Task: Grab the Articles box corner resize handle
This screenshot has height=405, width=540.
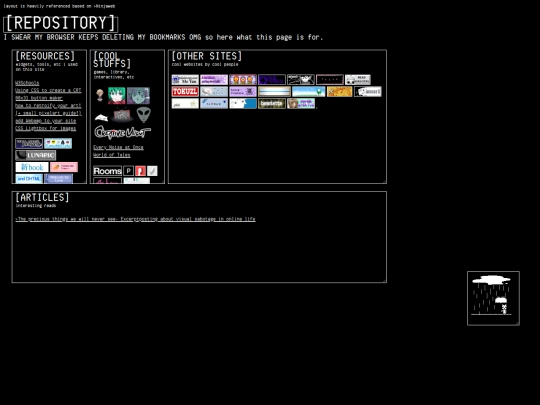Action: 384,281
